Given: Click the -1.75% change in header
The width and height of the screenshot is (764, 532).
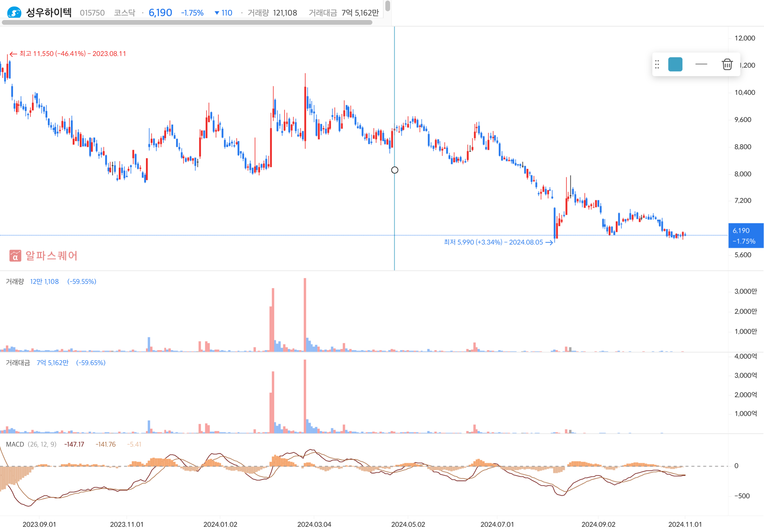Looking at the screenshot, I should pos(192,13).
